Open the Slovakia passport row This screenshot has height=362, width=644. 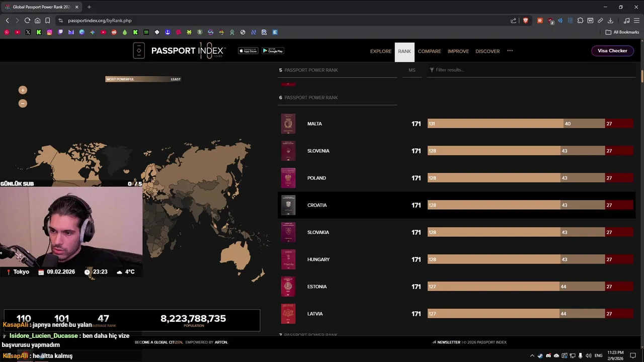click(x=456, y=232)
